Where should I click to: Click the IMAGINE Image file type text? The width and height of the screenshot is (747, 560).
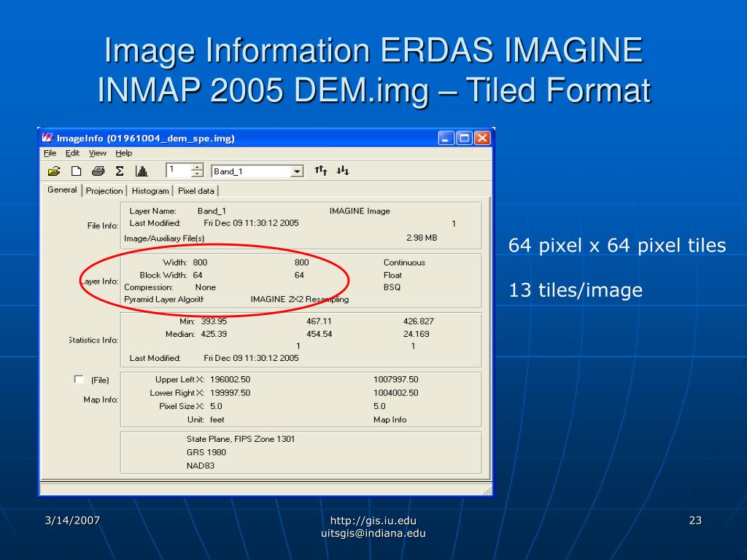(360, 211)
